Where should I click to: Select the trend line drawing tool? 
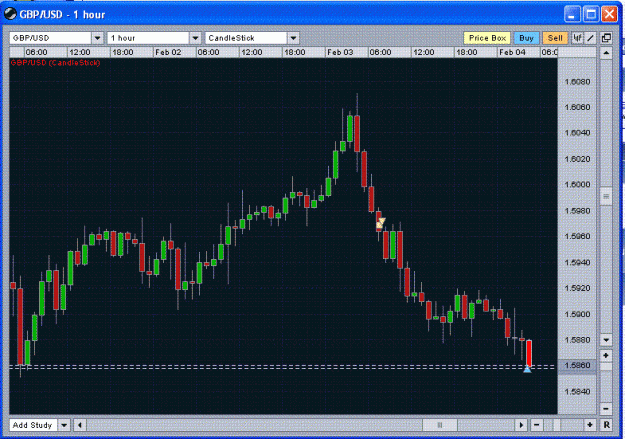[590, 38]
